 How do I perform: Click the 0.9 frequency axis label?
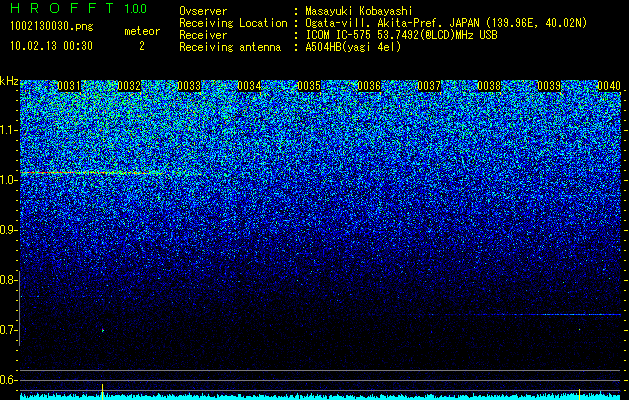click(x=9, y=230)
